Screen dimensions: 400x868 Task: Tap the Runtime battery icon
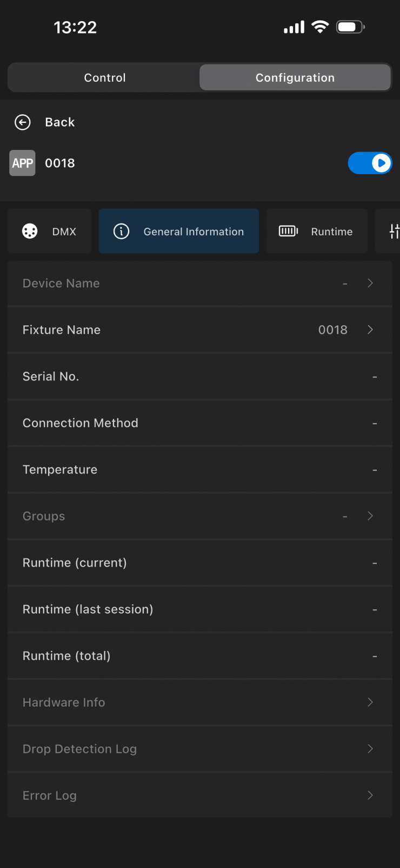288,231
